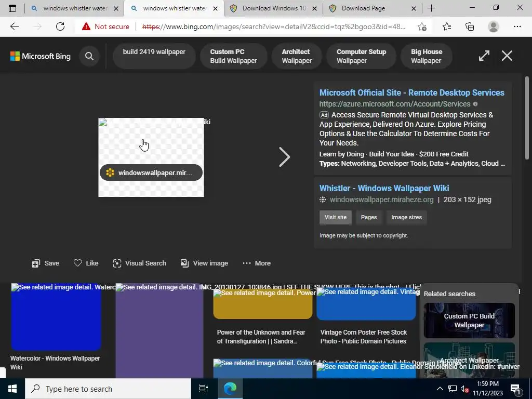Reload the page with the refresh icon

(x=60, y=26)
